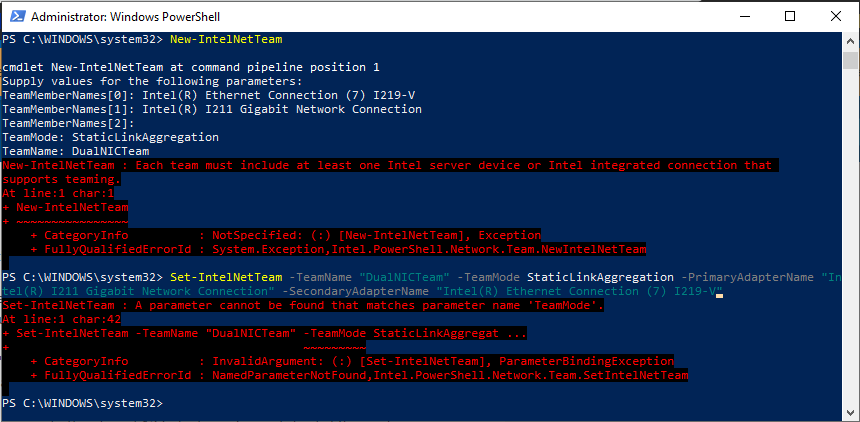Click the yellow Set-IntelNetTeam command text
860x422 pixels.
pyautogui.click(x=226, y=277)
